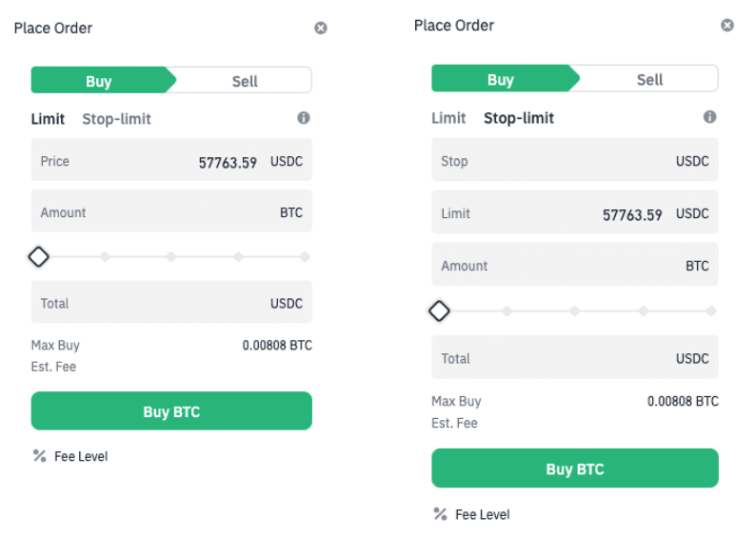Close the right Place Order panel
This screenshot has width=756, height=538.
click(x=727, y=26)
